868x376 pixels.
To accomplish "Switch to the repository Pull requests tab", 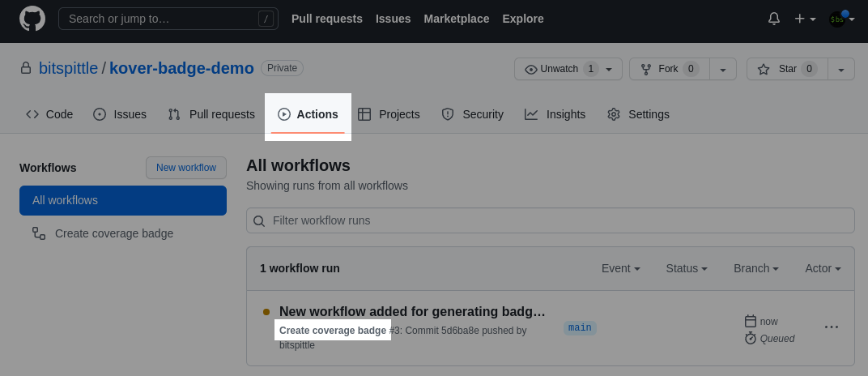I will (211, 114).
